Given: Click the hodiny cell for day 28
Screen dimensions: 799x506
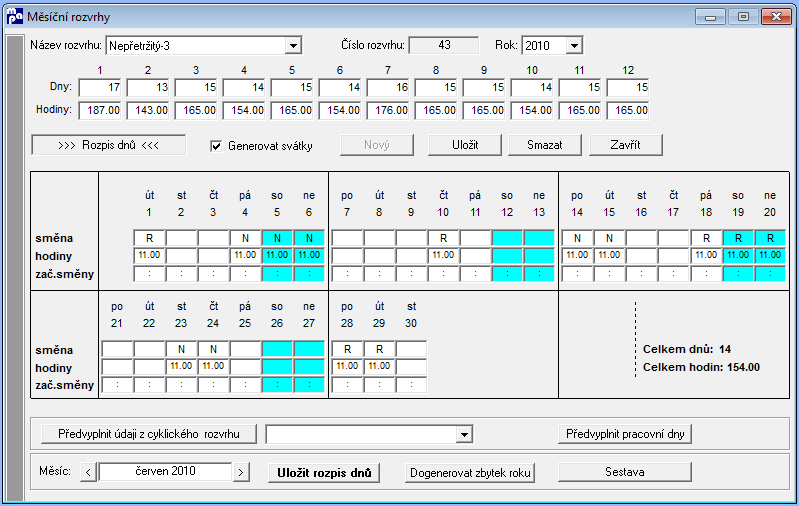Looking at the screenshot, I should [348, 367].
